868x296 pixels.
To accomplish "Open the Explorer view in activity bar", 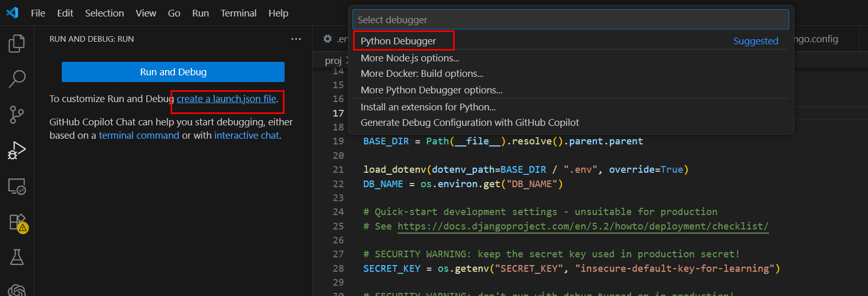I will 17,43.
